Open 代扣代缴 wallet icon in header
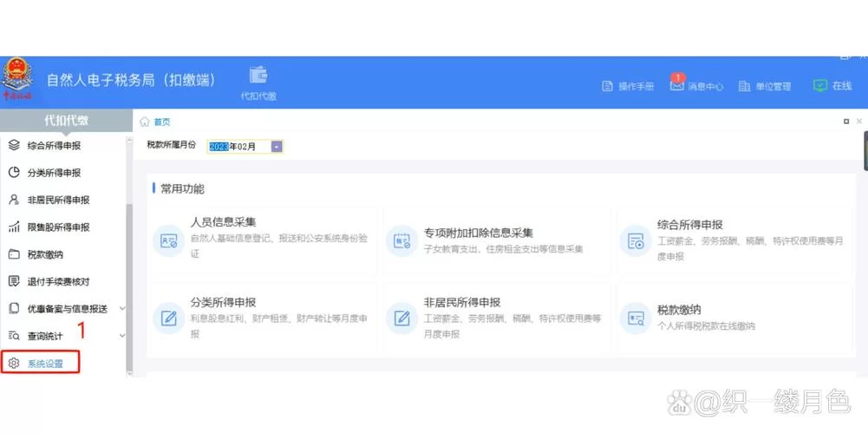This screenshot has height=434, width=868. (x=258, y=76)
